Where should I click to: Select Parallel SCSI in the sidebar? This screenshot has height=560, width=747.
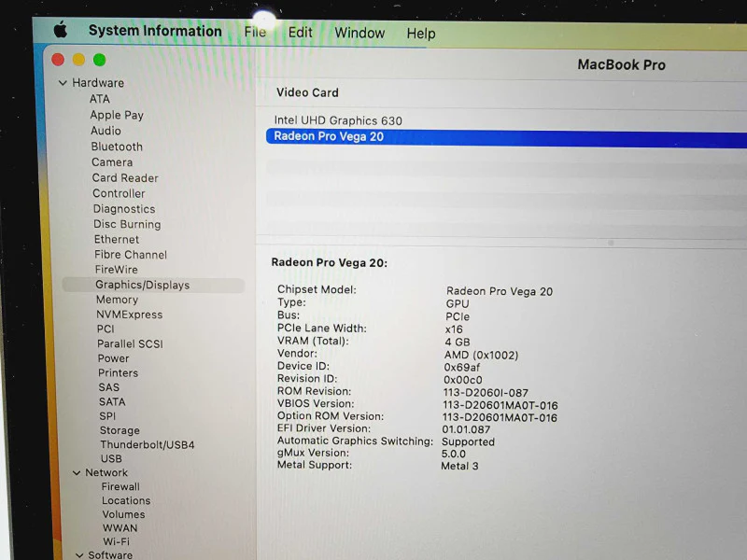point(130,343)
